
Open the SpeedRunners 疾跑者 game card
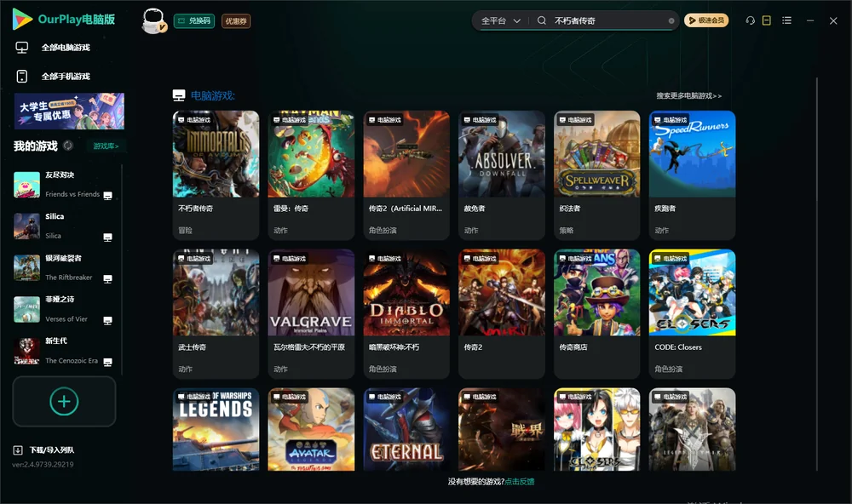(692, 175)
